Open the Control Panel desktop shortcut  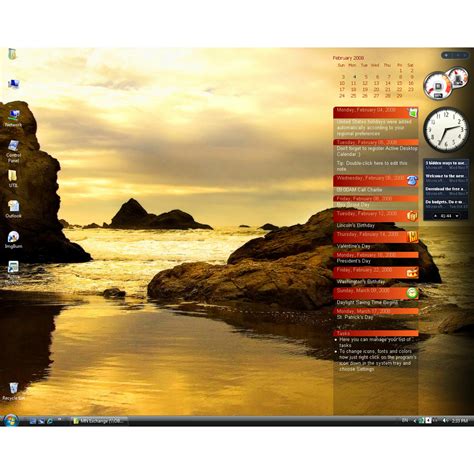[x=13, y=151]
